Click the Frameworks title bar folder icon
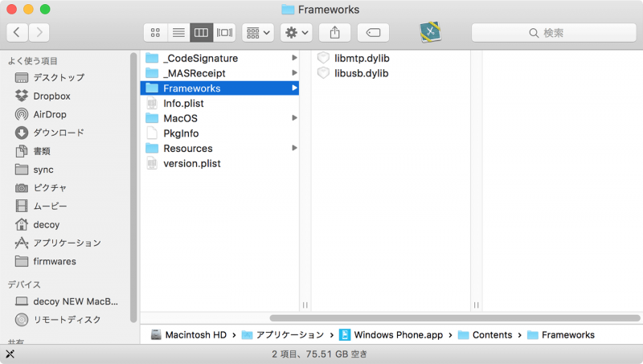The width and height of the screenshot is (643, 364). click(288, 10)
